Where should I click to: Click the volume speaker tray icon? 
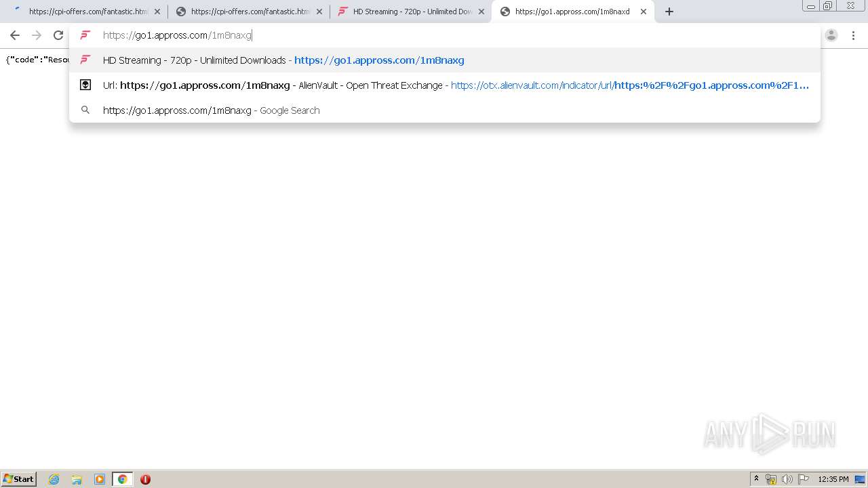(x=787, y=479)
